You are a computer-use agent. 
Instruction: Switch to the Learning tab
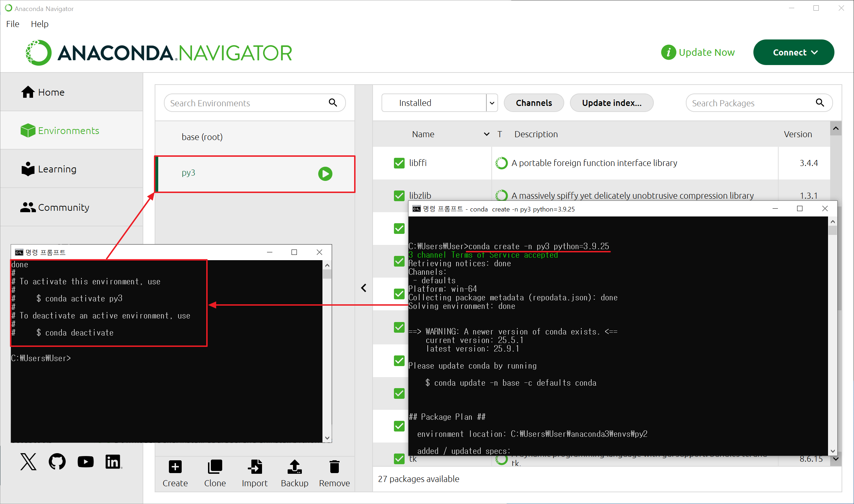pyautogui.click(x=57, y=169)
